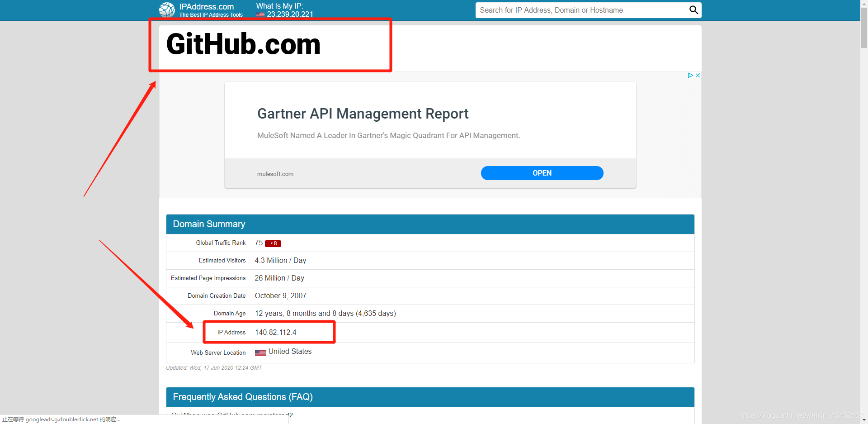Click the What Is My IP label

click(279, 6)
